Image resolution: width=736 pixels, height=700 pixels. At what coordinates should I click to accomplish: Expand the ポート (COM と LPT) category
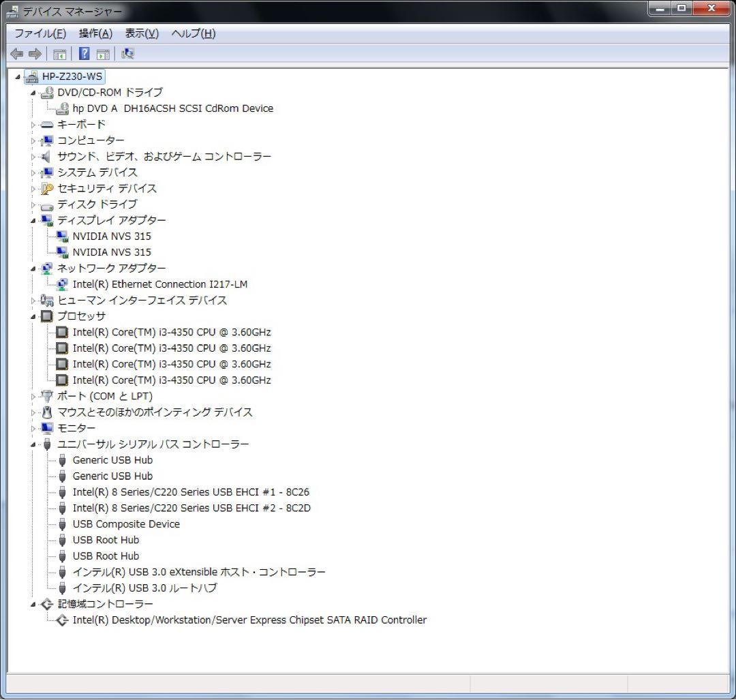pyautogui.click(x=33, y=397)
